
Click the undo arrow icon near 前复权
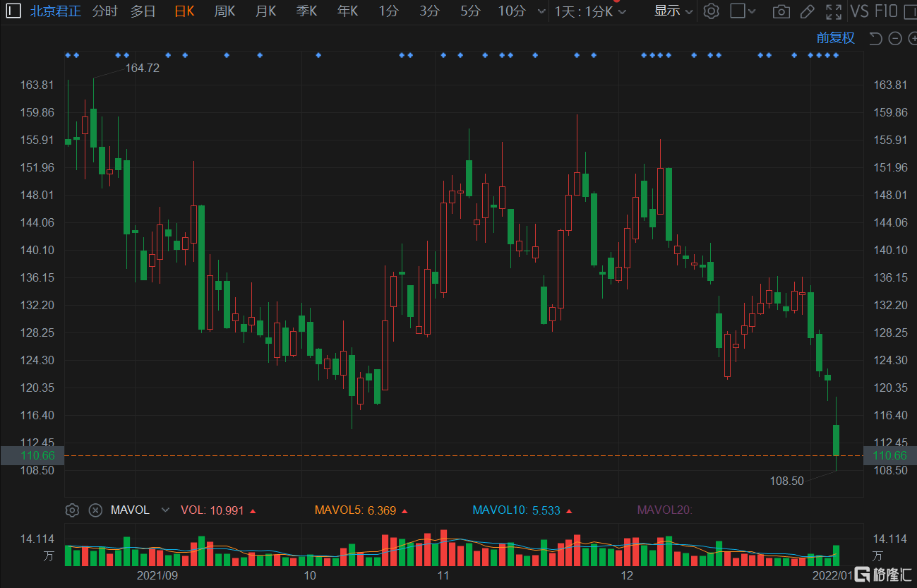click(875, 38)
